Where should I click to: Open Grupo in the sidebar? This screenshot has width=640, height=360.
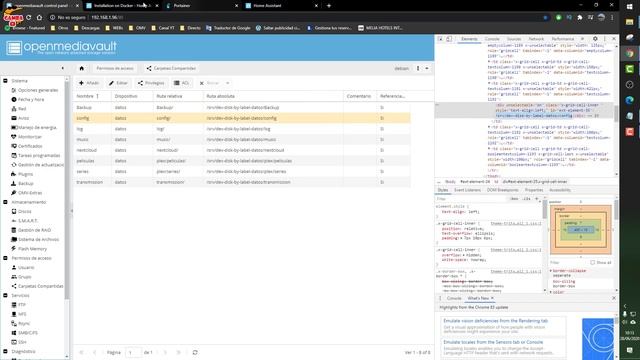coord(24,277)
